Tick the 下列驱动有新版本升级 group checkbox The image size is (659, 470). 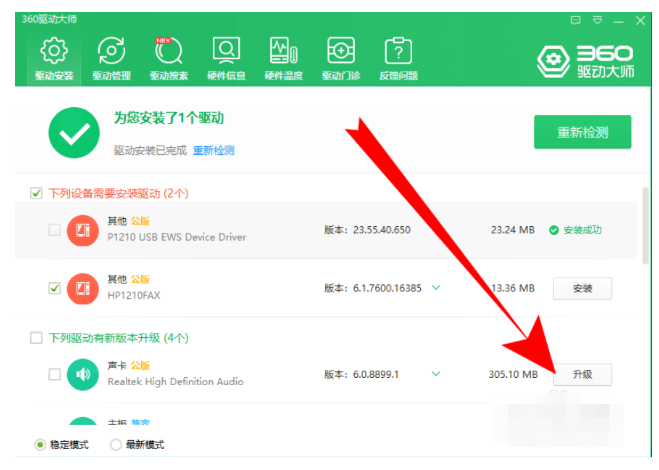pos(37,338)
